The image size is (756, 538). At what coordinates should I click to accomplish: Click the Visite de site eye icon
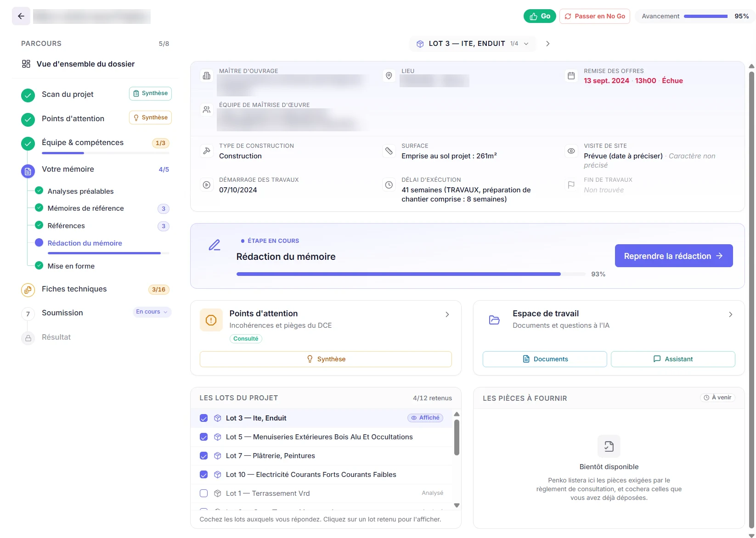point(571,151)
